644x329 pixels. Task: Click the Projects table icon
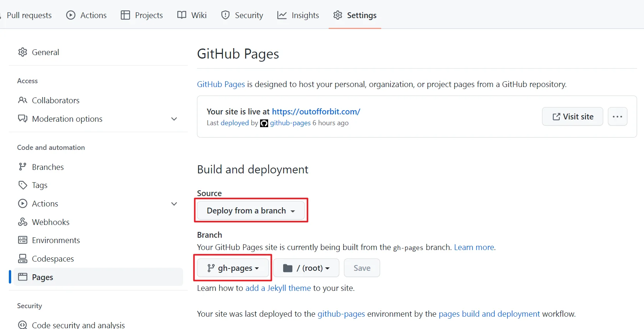coord(125,15)
